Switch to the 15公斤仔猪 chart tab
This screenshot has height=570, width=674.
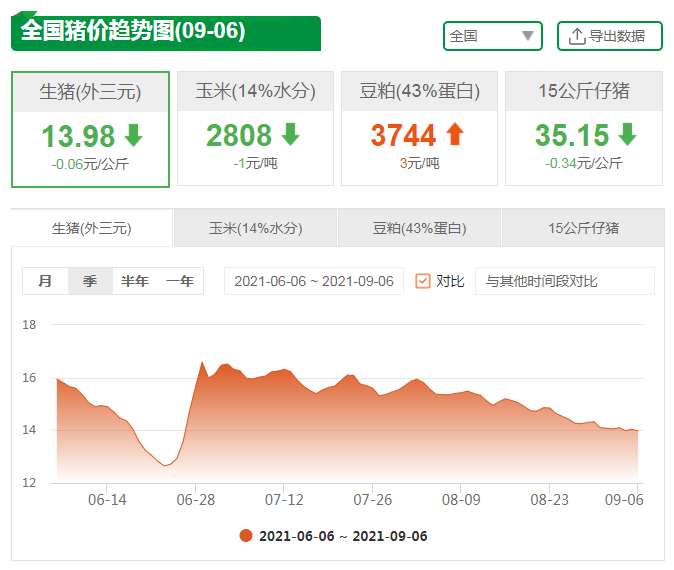[583, 228]
